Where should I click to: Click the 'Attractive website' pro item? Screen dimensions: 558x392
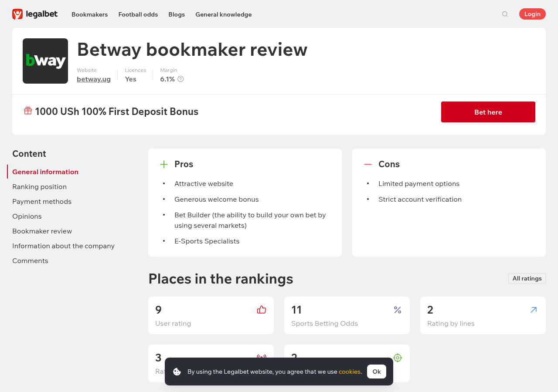coord(204,183)
